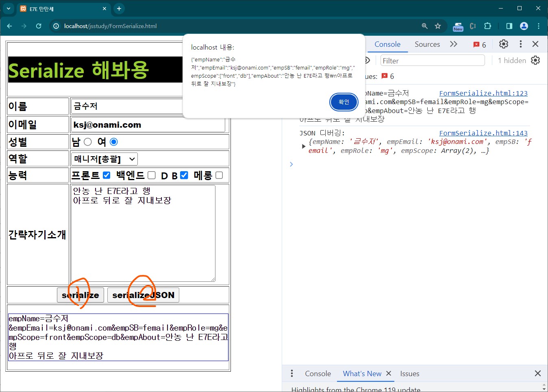Screen dimensions: 548x392
Task: Uncheck the D B checkbox
Action: [184, 175]
